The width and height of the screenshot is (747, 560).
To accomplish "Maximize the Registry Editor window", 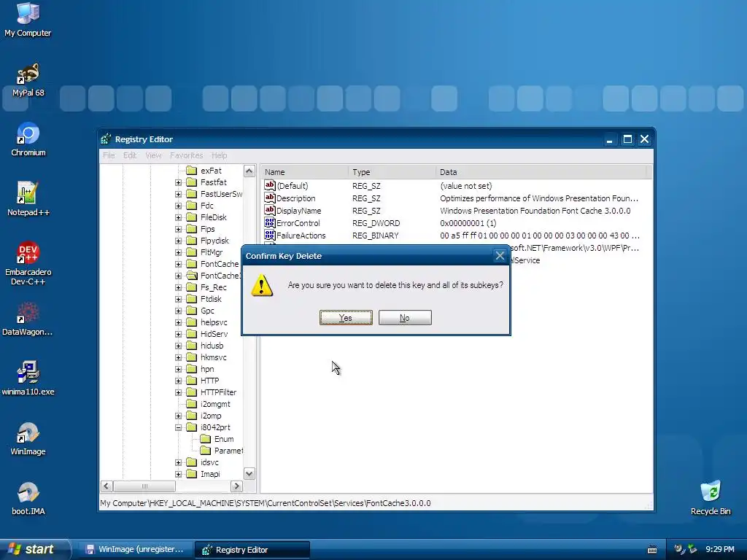I will tap(627, 139).
